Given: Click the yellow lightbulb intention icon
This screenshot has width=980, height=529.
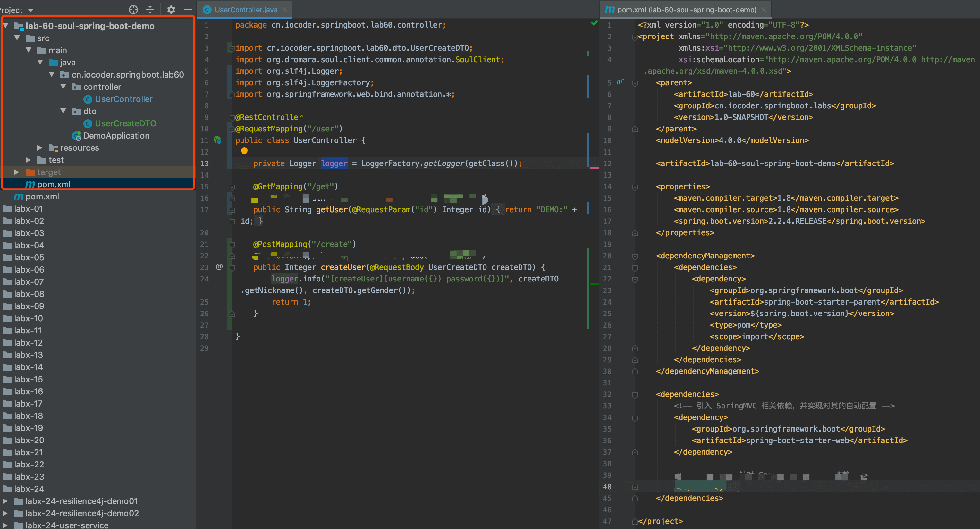Looking at the screenshot, I should pyautogui.click(x=244, y=151).
